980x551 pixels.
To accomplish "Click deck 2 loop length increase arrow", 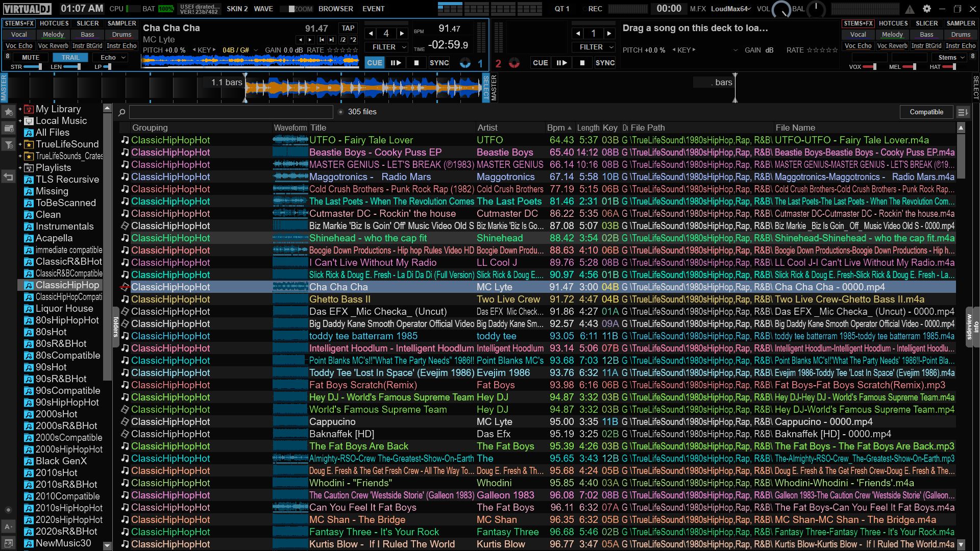I will coord(609,34).
